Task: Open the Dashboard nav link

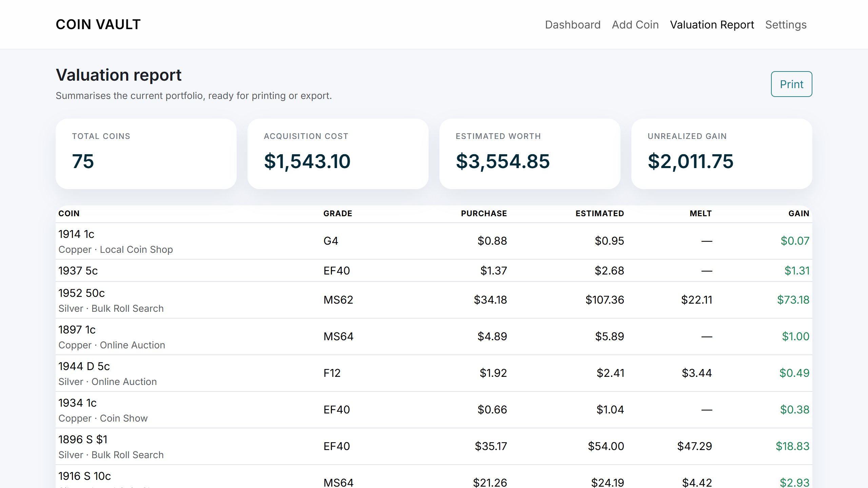Action: (573, 25)
